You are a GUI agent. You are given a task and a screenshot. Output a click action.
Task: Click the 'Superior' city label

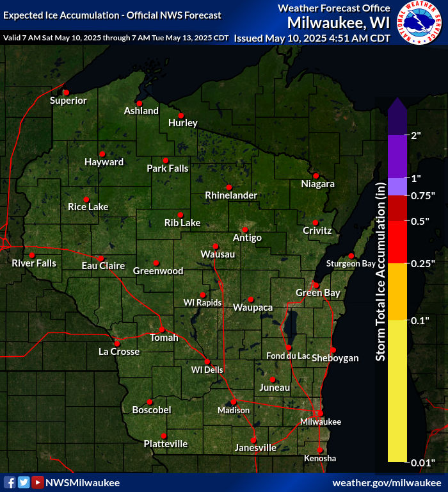pyautogui.click(x=68, y=101)
